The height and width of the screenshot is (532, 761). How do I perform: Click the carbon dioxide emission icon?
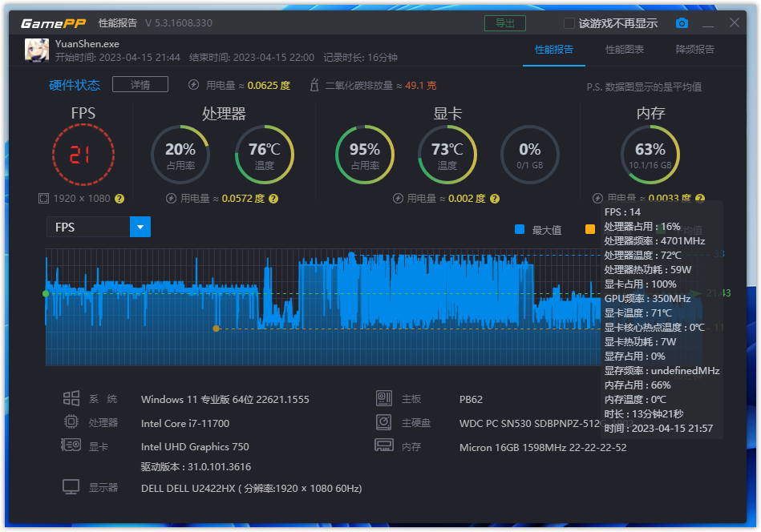point(314,85)
